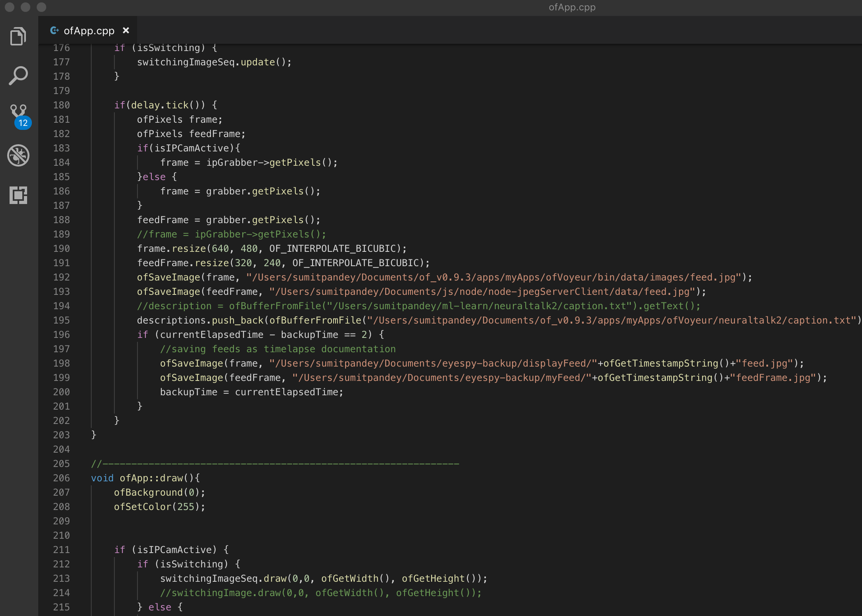Click the C++ file icon on tab
862x616 pixels.
coord(55,30)
